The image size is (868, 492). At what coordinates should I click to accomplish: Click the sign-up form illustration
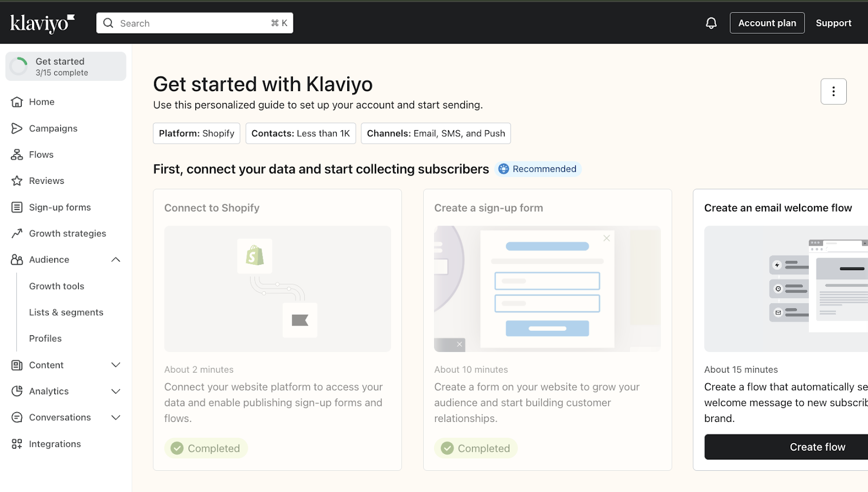(x=547, y=289)
